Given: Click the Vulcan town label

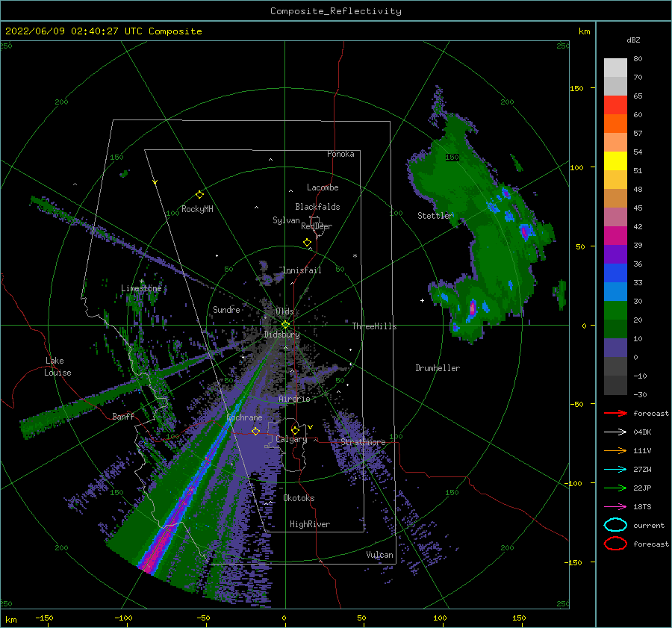Looking at the screenshot, I should tap(379, 555).
